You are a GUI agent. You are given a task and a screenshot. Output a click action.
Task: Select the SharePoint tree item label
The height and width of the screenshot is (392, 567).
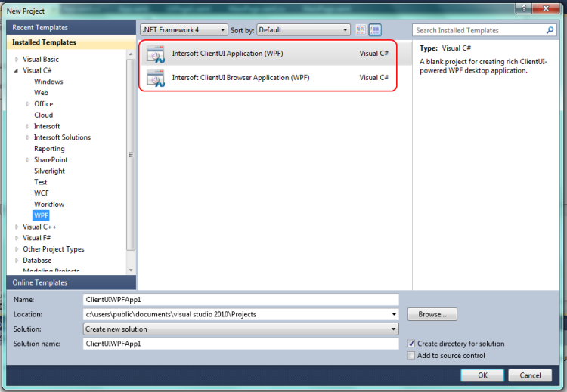pos(51,160)
